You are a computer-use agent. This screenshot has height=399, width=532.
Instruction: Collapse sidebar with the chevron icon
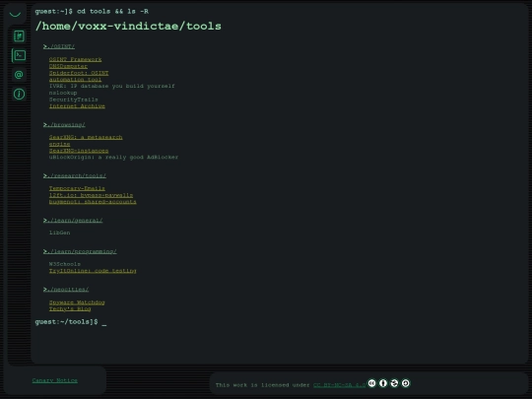point(15,14)
